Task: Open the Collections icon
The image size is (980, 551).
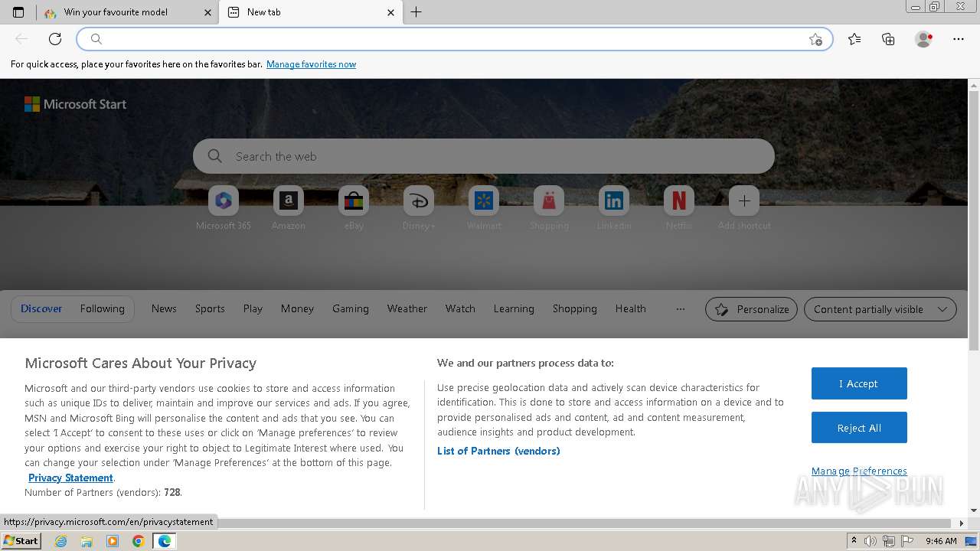Action: pyautogui.click(x=888, y=39)
